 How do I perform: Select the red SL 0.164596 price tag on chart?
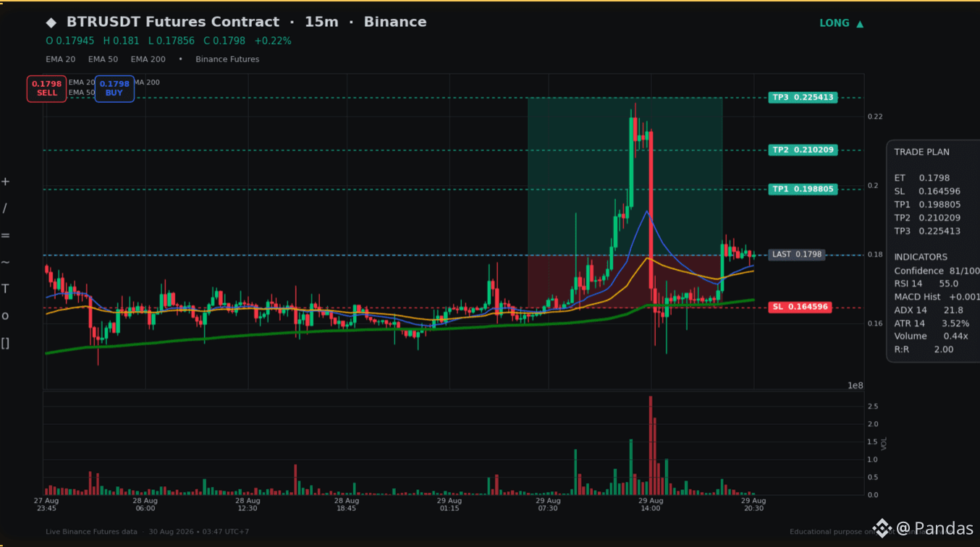pyautogui.click(x=800, y=308)
